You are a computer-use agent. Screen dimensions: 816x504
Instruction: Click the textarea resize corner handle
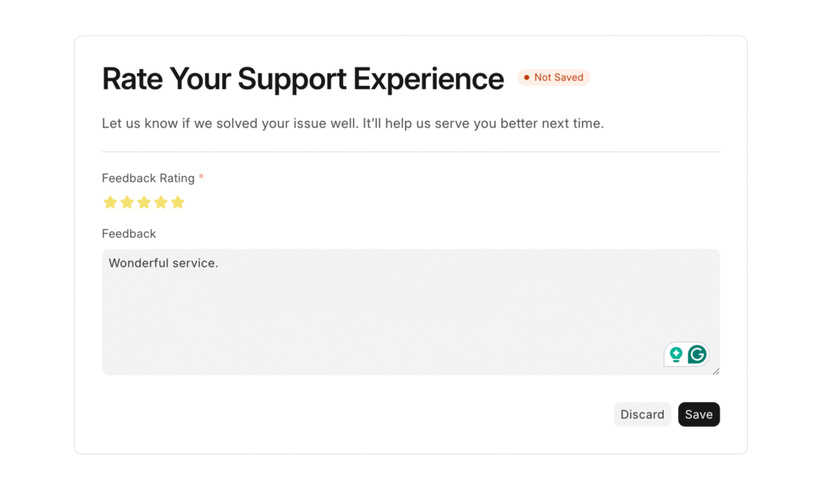tap(716, 371)
